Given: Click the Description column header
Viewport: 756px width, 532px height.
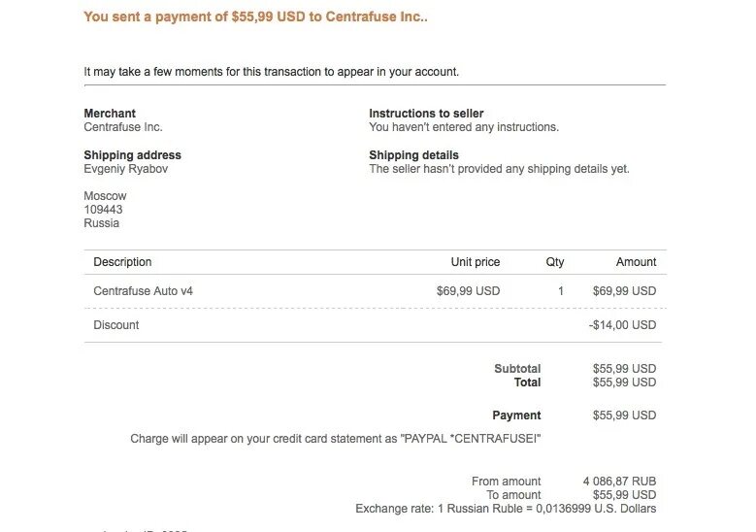Looking at the screenshot, I should tap(122, 262).
